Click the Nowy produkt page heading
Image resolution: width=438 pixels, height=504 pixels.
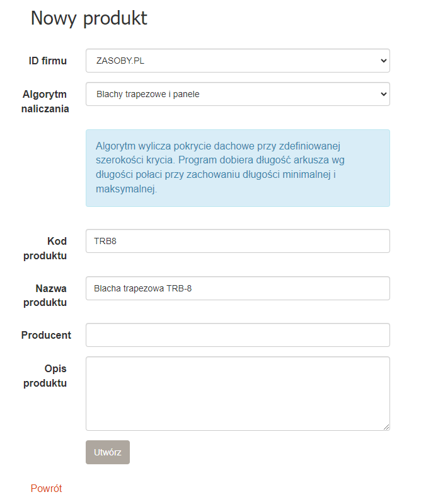click(89, 18)
